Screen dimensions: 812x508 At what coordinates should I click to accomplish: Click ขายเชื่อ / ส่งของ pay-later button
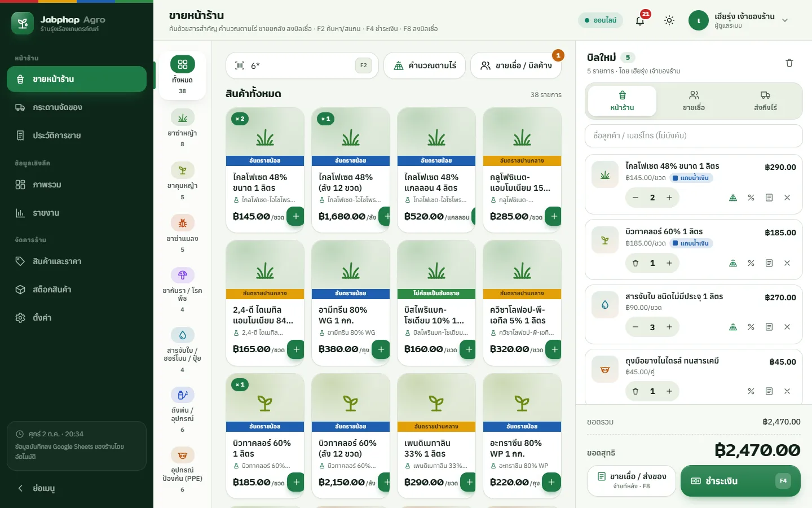click(x=632, y=481)
